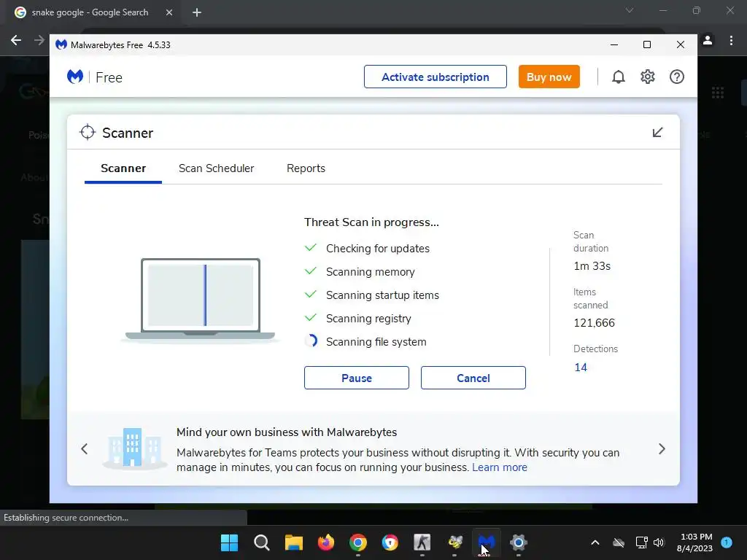Go back in Chrome browser
The height and width of the screenshot is (560, 747).
[16, 40]
